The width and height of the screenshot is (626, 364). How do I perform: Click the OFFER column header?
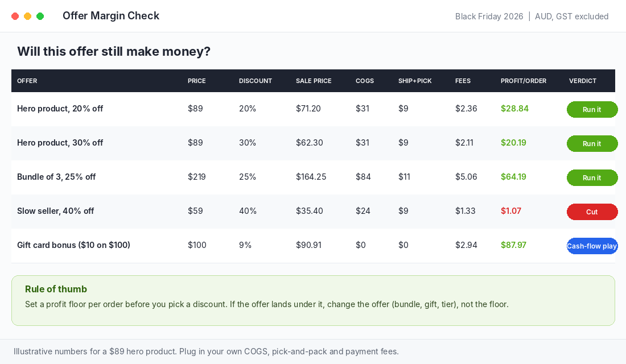(x=27, y=81)
